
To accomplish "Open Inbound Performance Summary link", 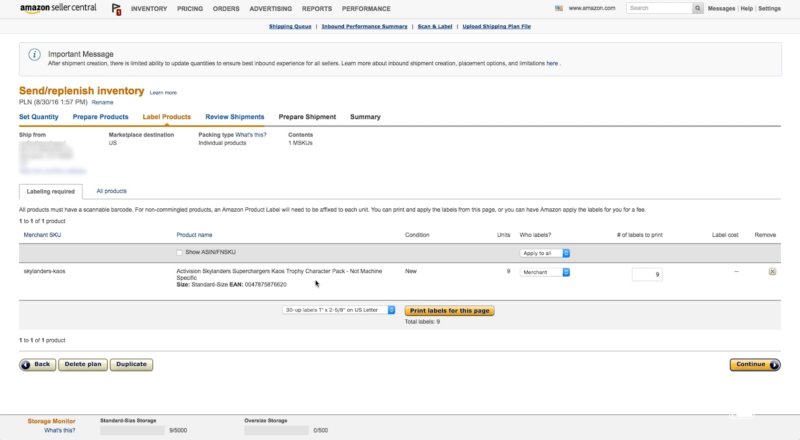I will [364, 27].
